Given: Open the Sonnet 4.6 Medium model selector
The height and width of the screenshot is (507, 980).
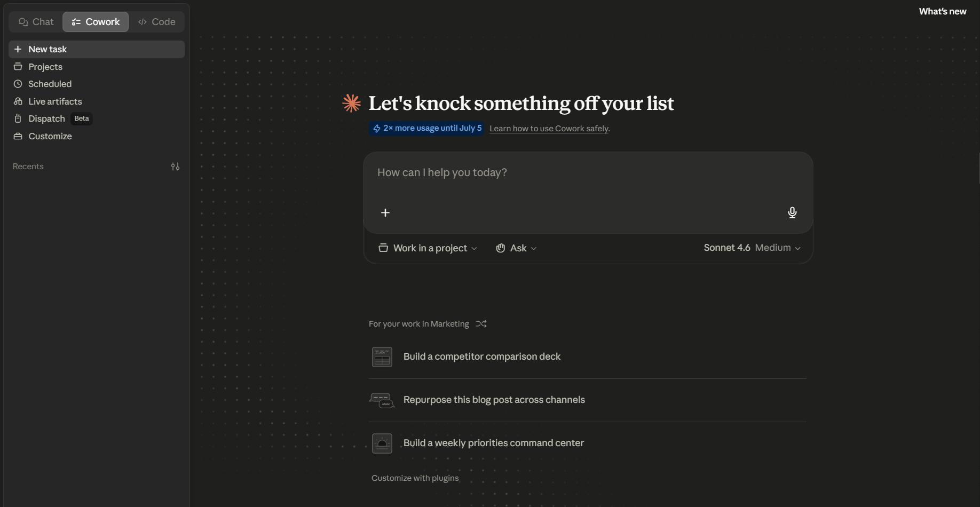Looking at the screenshot, I should (752, 248).
